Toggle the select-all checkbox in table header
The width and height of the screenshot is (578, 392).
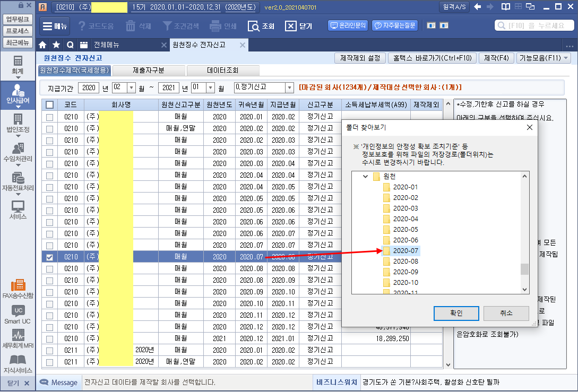(49, 104)
